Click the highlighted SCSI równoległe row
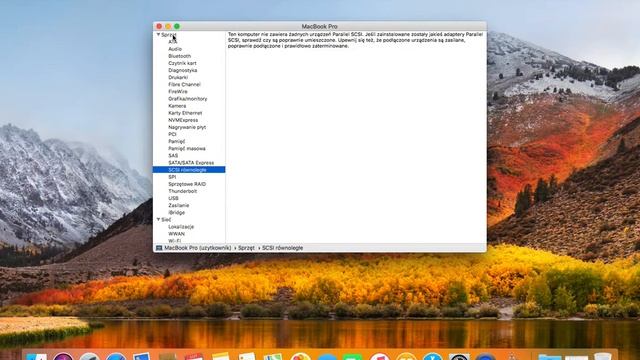Screen dimensions: 640x360 point(189,170)
